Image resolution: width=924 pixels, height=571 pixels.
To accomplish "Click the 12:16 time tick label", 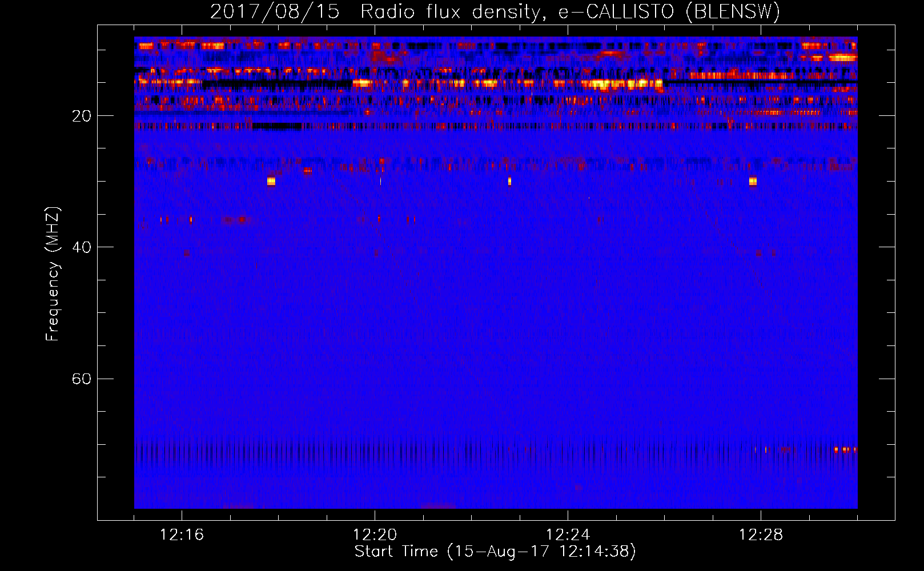I will coord(182,534).
